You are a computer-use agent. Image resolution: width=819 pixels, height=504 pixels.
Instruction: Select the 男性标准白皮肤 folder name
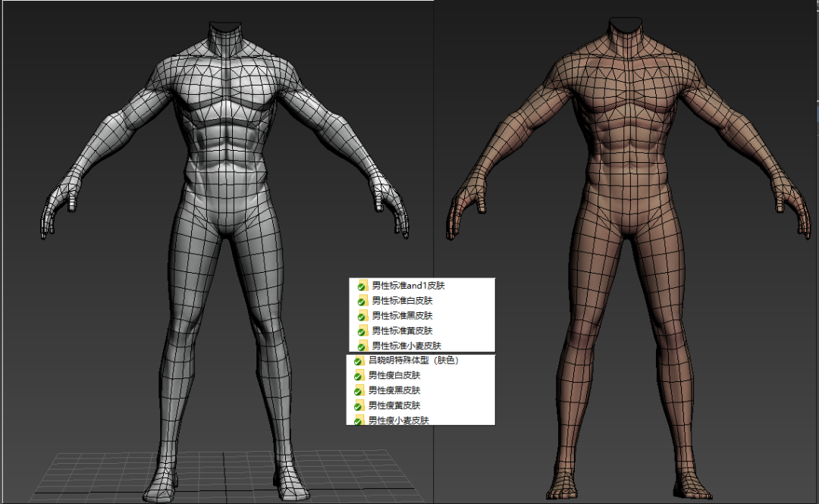click(402, 301)
